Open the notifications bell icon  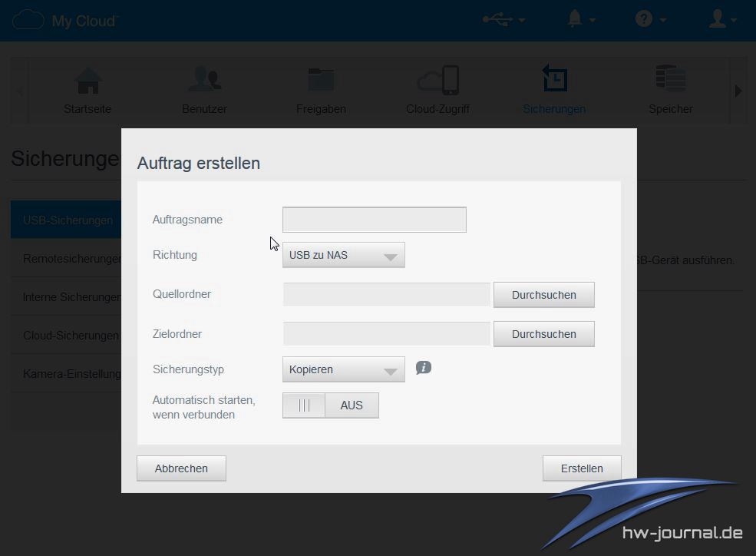[575, 19]
